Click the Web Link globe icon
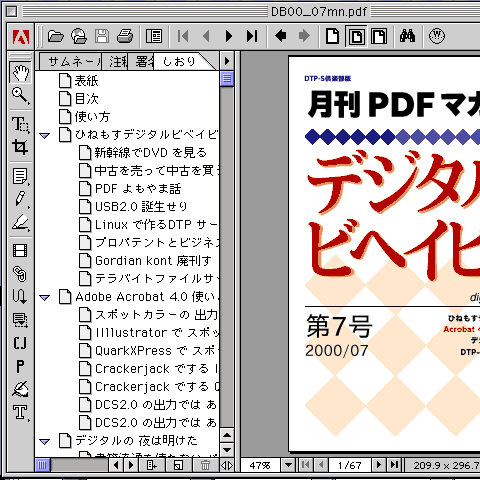The image size is (480, 480). [x=437, y=36]
